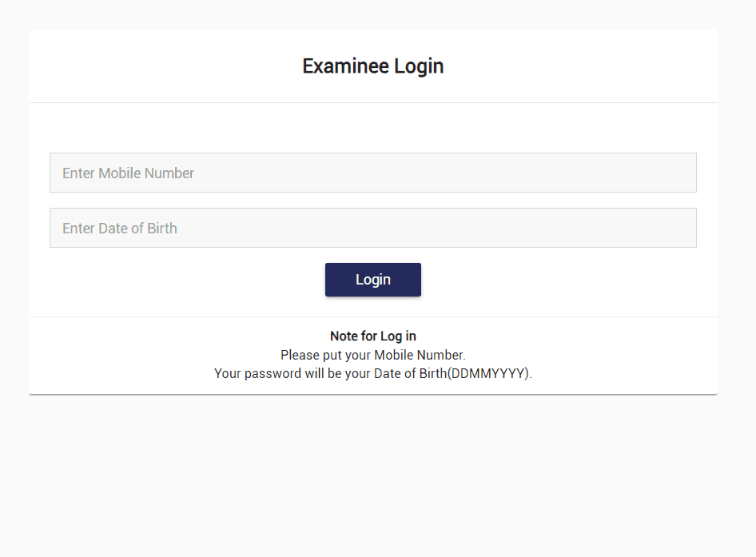
Task: Click the password Date of Birth instruction line
Action: pos(372,373)
